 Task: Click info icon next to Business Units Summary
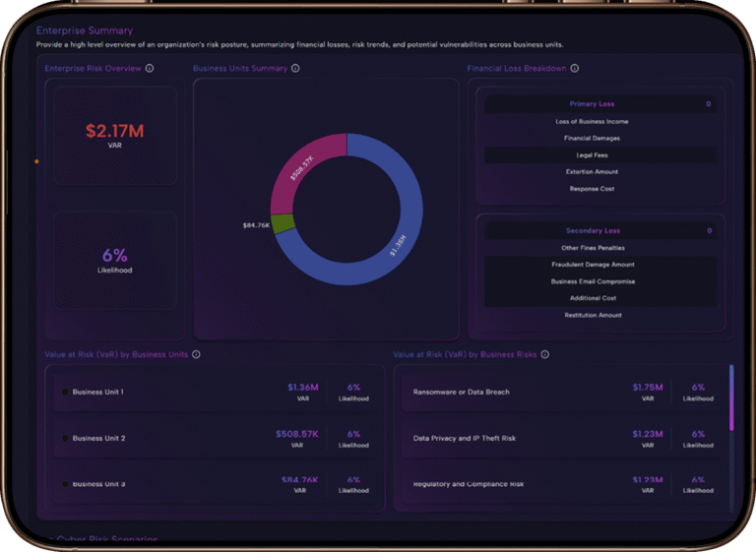[x=295, y=69]
